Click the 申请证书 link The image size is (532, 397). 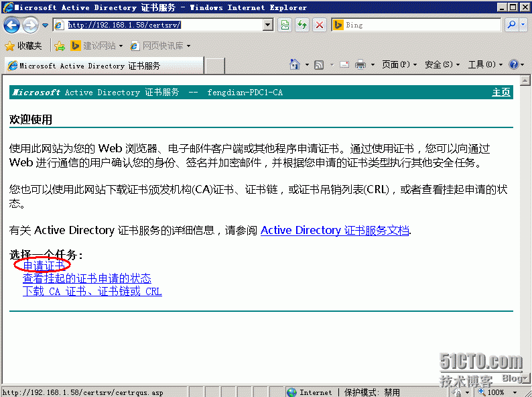pos(44,265)
